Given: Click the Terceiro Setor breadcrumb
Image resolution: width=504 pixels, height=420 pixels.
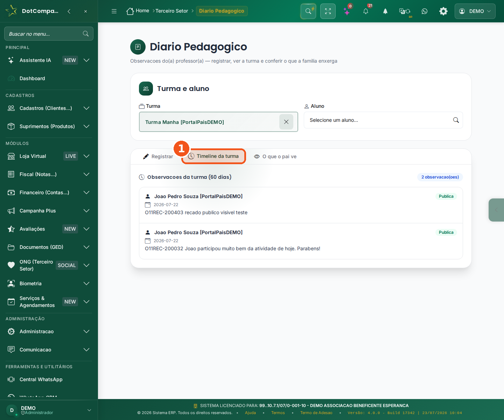Looking at the screenshot, I should tap(172, 11).
